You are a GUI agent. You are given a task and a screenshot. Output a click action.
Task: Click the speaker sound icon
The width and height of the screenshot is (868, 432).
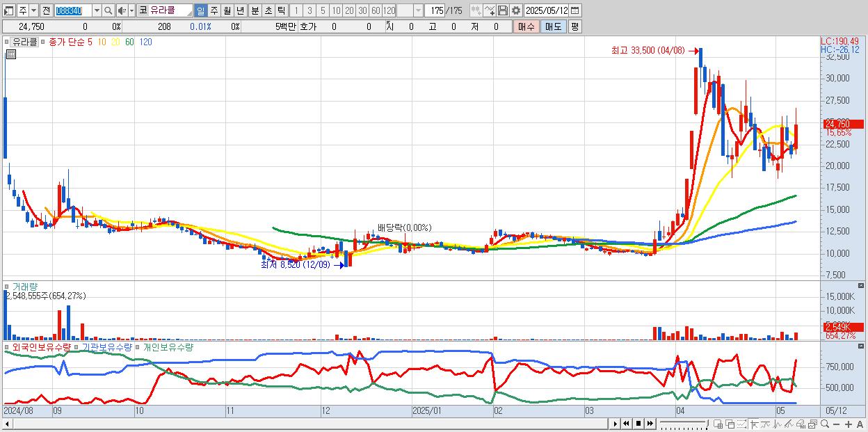122,10
